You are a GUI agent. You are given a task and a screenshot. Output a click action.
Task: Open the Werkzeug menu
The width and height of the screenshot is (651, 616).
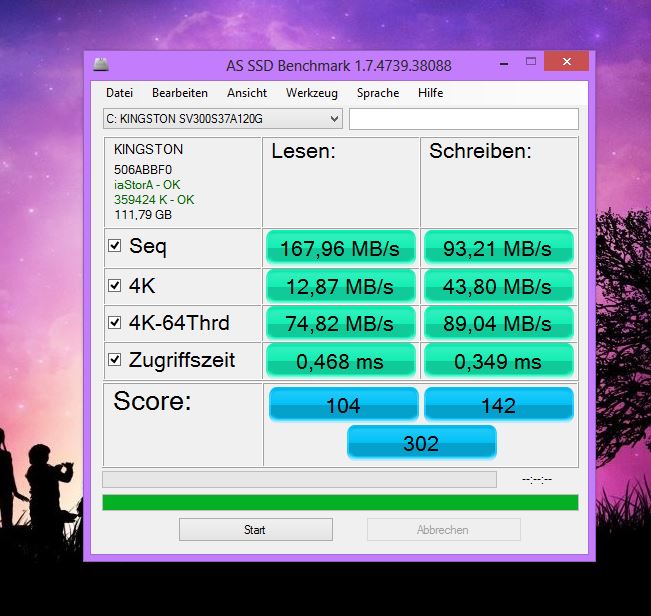click(x=312, y=93)
